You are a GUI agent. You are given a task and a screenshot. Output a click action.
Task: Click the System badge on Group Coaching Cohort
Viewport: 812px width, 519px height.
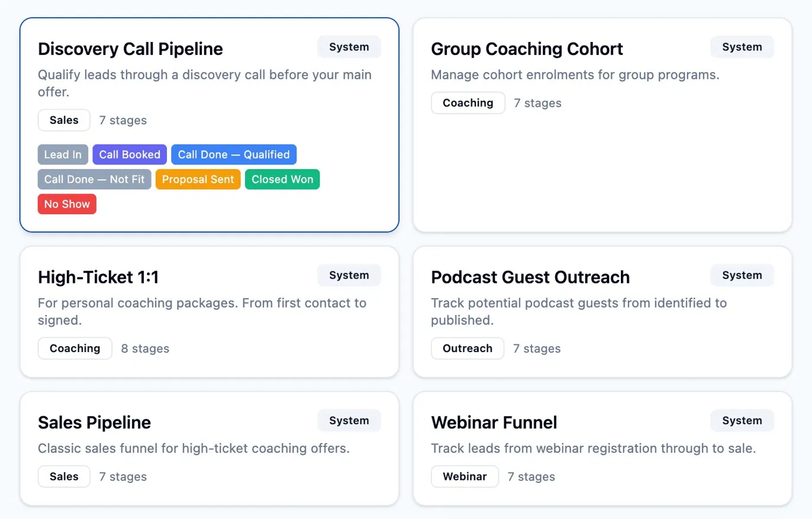coord(742,47)
